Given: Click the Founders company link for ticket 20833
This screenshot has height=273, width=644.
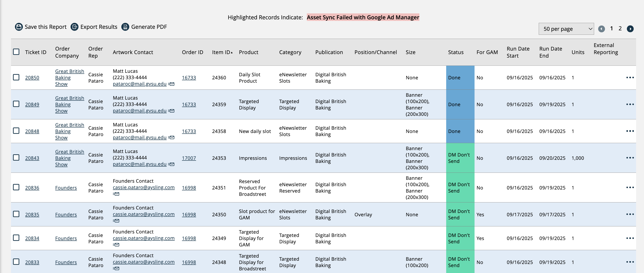Looking at the screenshot, I should click(66, 262).
